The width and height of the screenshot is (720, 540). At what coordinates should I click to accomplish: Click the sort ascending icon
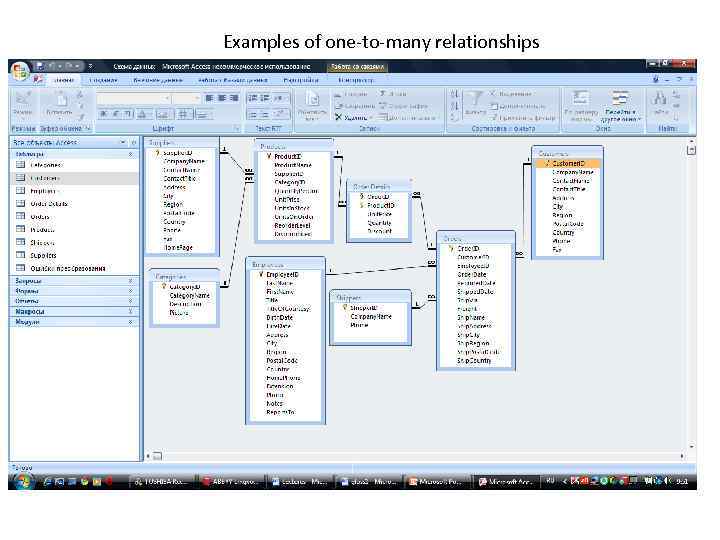pos(454,95)
